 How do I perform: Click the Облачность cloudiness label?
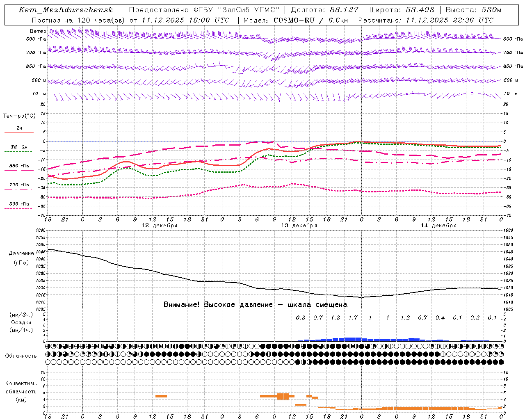pyautogui.click(x=21, y=356)
